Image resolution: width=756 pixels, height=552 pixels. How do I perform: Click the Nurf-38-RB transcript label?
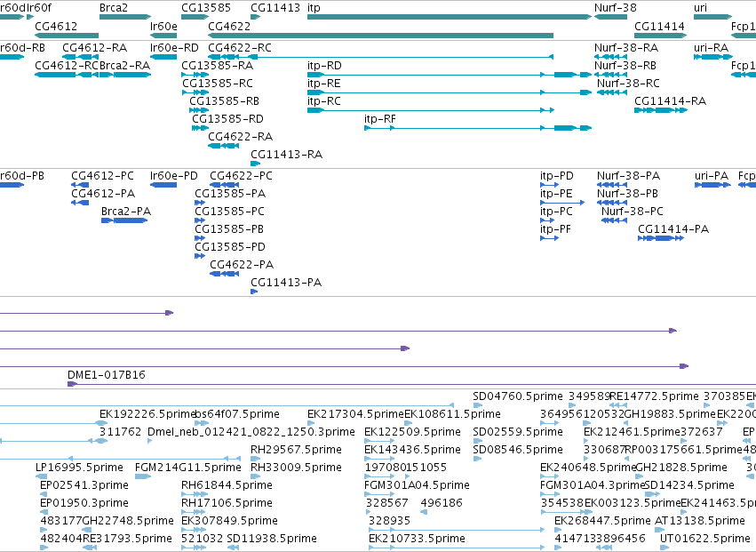[625, 65]
